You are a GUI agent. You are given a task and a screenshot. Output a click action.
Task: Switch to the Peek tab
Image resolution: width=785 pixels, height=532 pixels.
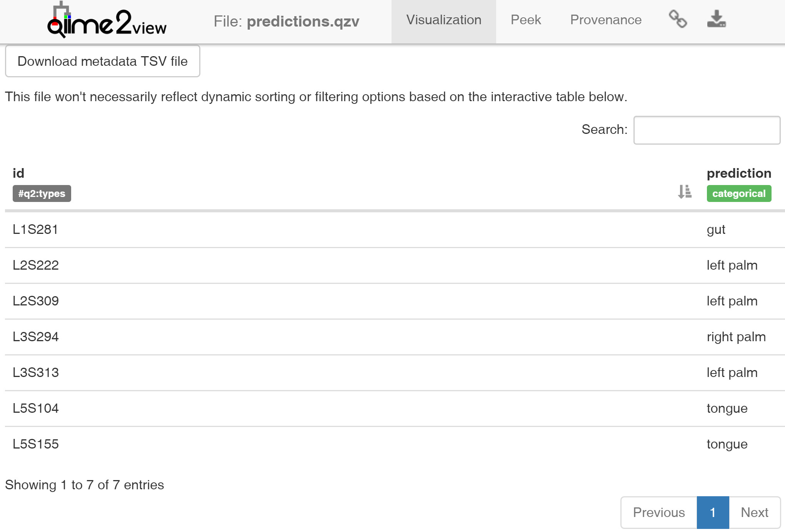pos(526,20)
